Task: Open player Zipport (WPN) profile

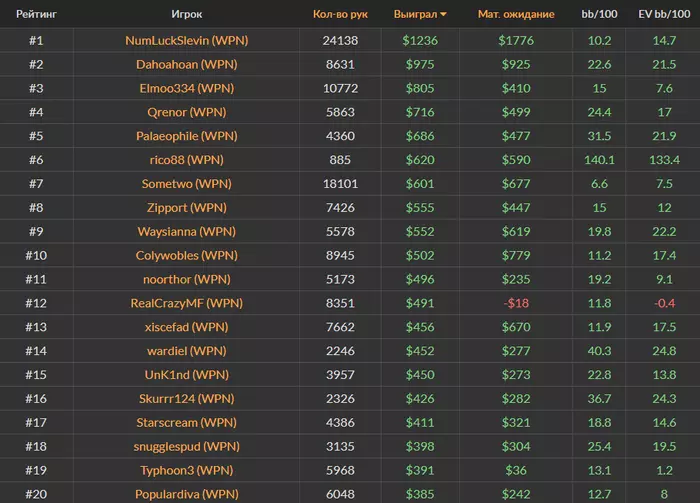Action: [x=187, y=208]
